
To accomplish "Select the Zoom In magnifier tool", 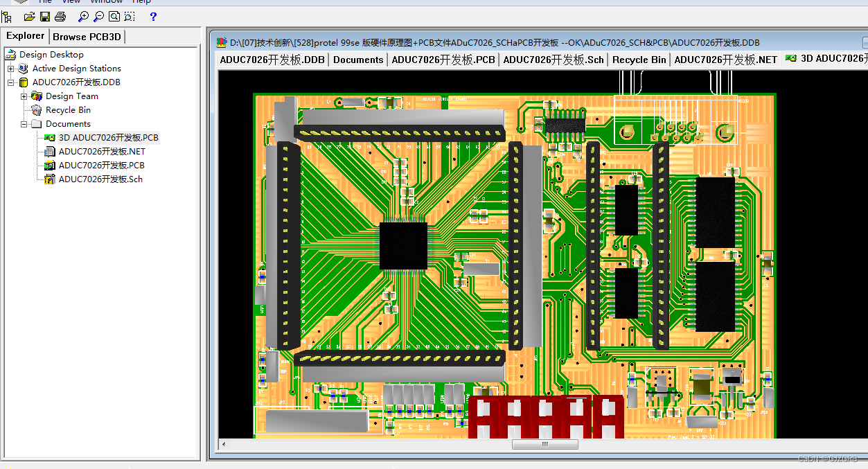I will click(x=83, y=16).
